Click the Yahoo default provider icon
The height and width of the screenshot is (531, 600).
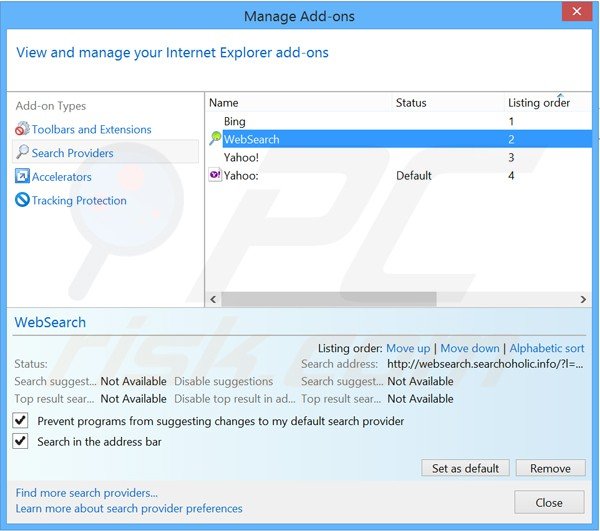click(215, 175)
